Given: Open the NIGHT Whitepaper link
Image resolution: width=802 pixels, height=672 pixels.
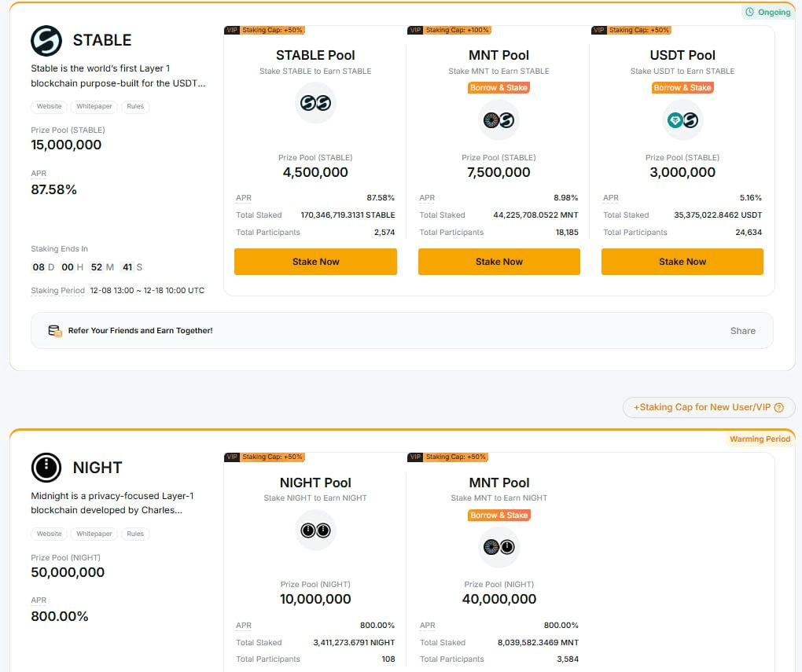Looking at the screenshot, I should (94, 534).
